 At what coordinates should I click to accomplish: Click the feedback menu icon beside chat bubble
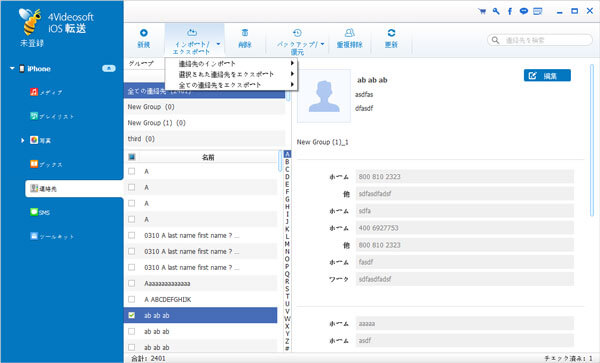(x=538, y=11)
